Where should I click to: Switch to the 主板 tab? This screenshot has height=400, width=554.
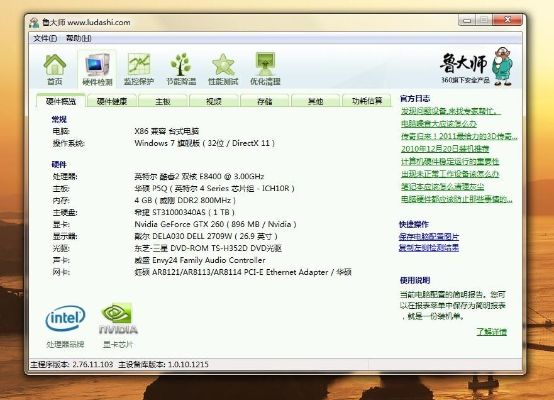tap(163, 101)
